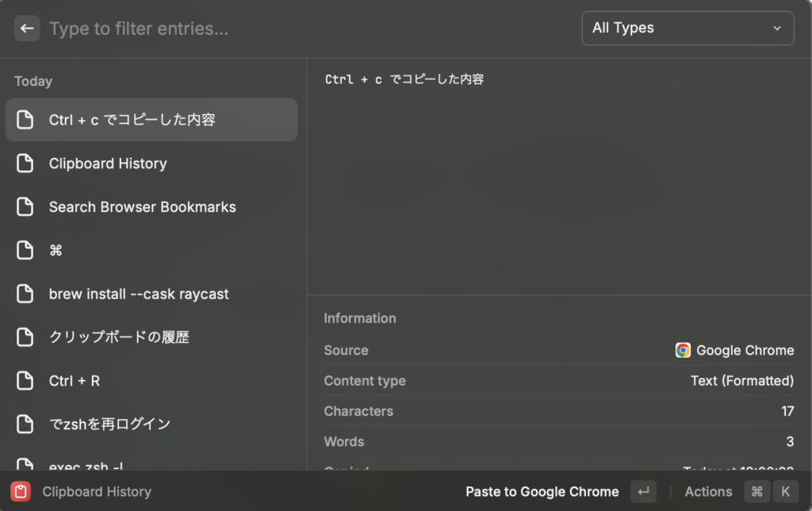Click the Command key icon in footer
The width and height of the screenshot is (812, 511).
[x=756, y=492]
